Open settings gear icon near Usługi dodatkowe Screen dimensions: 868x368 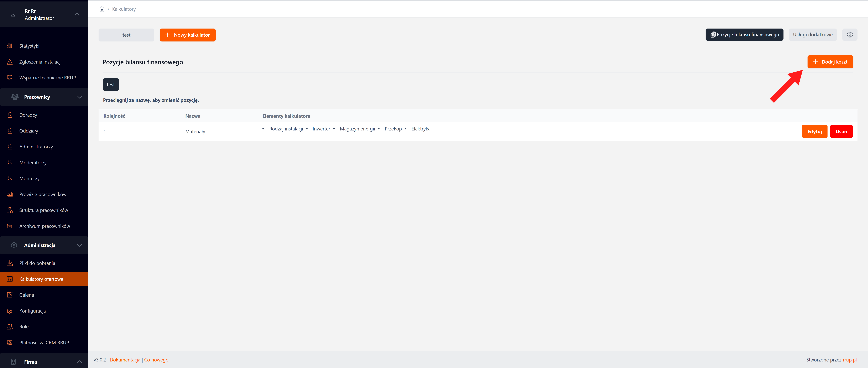point(849,35)
